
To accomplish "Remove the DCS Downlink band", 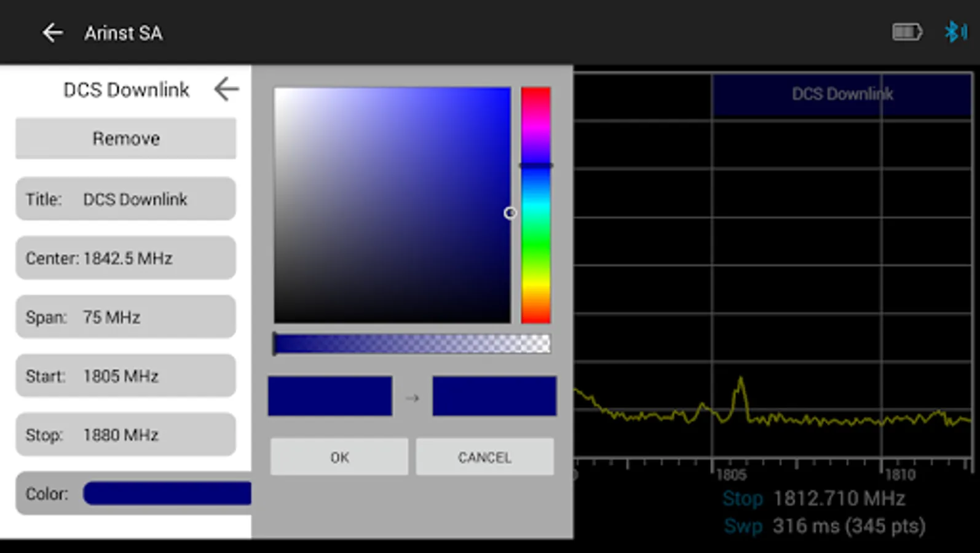I will pyautogui.click(x=125, y=139).
